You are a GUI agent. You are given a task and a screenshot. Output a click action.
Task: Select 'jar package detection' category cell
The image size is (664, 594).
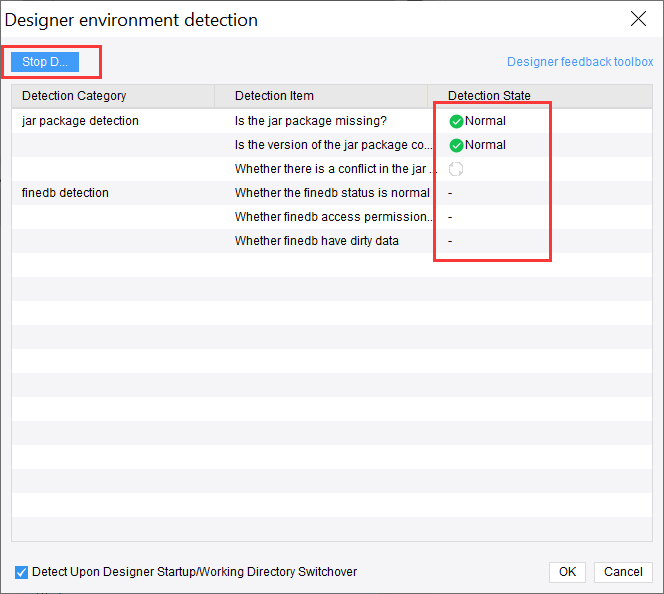point(80,121)
